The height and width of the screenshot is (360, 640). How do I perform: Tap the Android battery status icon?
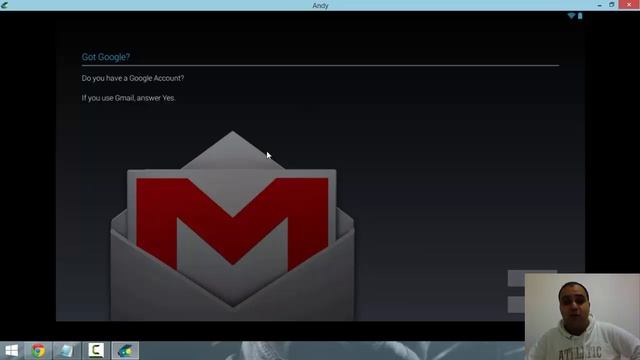[x=580, y=16]
